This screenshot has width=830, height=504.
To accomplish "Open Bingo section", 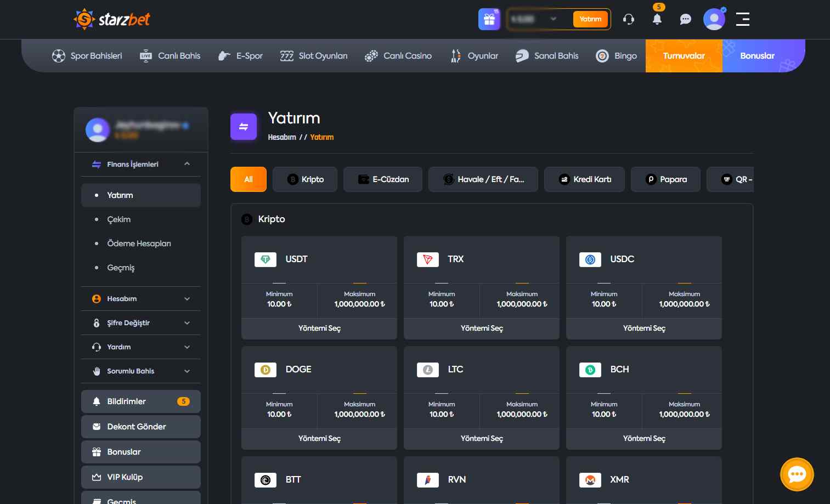I will click(x=616, y=56).
